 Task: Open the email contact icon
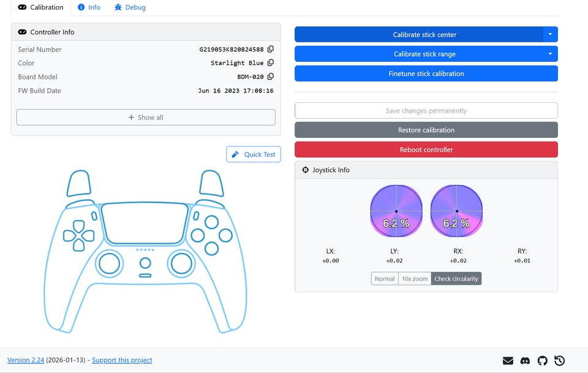508,361
